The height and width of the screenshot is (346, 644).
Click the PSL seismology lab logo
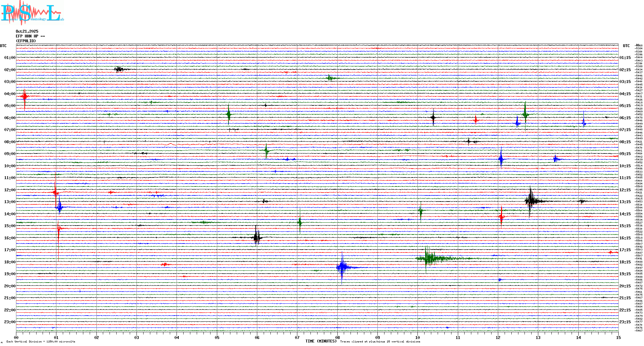point(32,13)
